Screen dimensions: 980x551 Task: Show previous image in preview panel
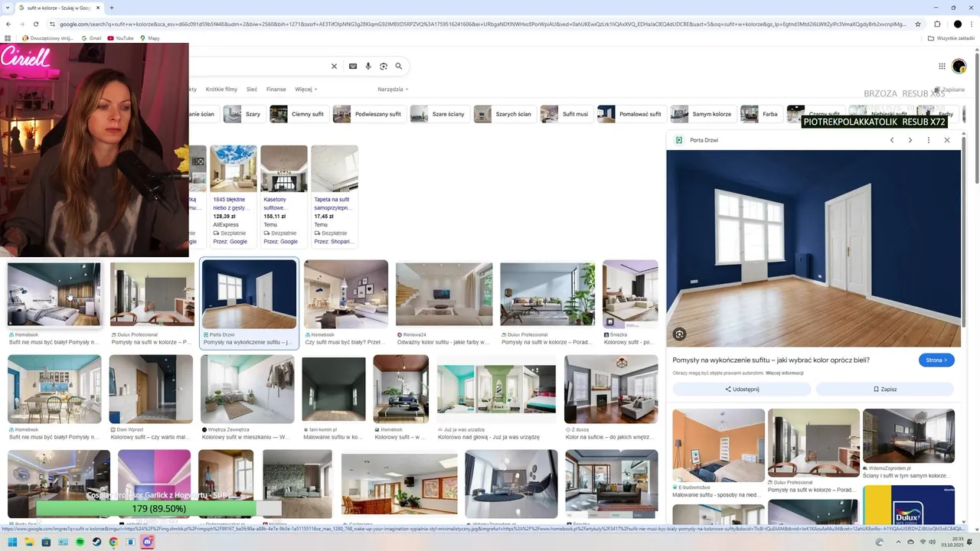click(892, 140)
